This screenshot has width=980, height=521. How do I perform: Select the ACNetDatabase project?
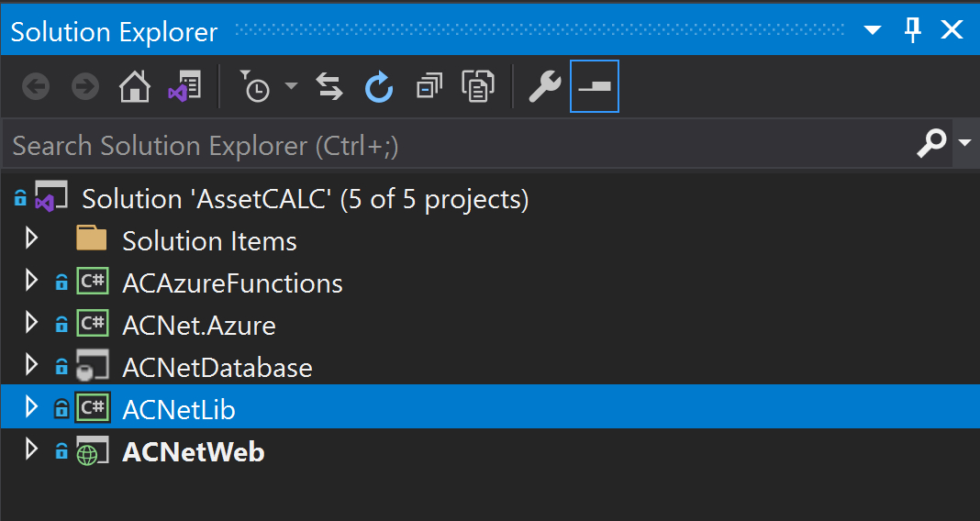coord(217,367)
